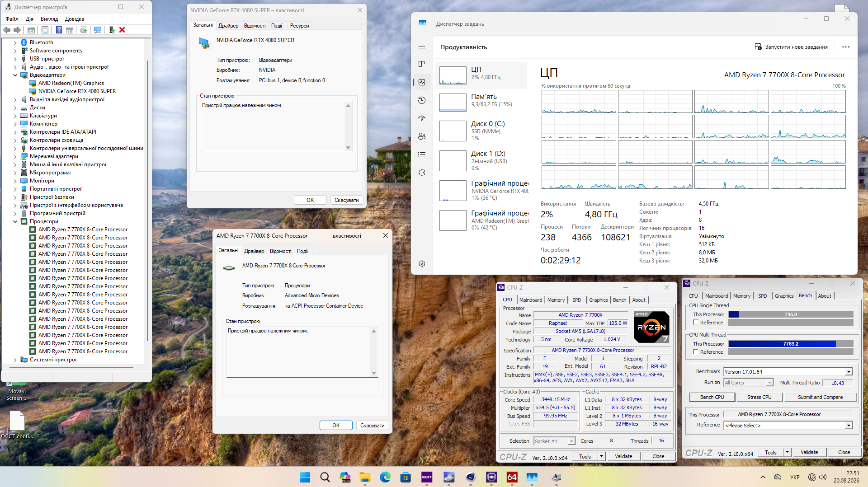Screen dimensions: 868x487
Task: Open the Processes page icon in Task Manager sidebar
Action: pos(422,64)
